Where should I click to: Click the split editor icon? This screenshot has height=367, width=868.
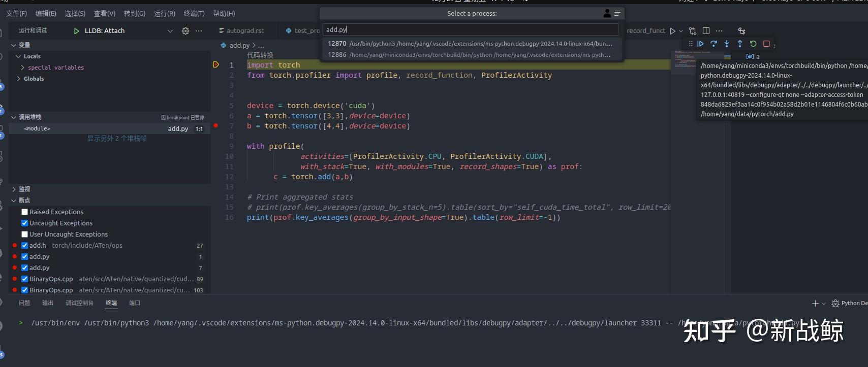706,31
